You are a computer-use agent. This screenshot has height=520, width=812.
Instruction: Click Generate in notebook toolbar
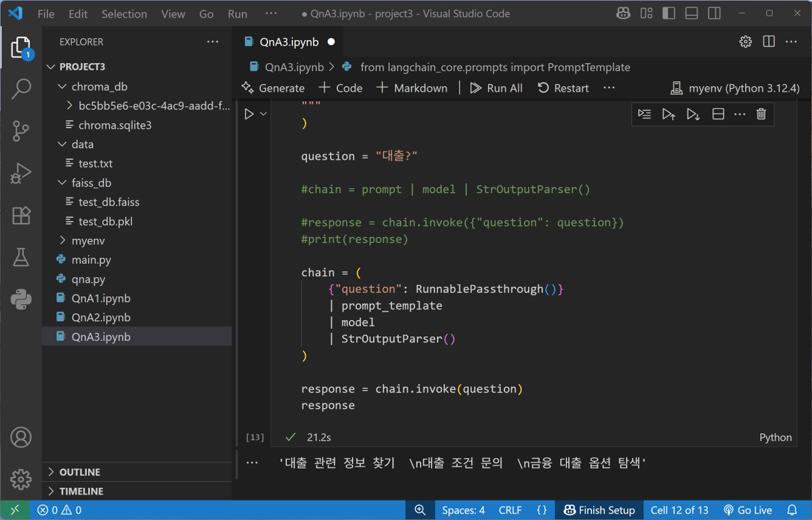(x=273, y=88)
